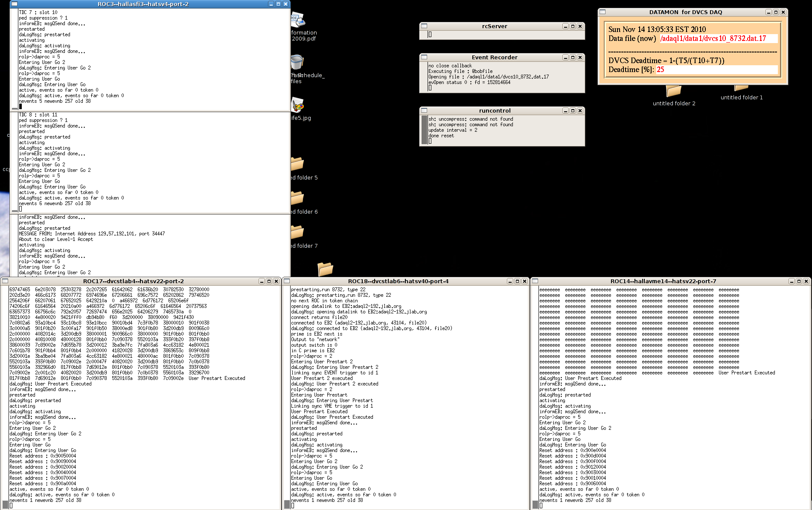This screenshot has height=510, width=812.
Task: Click the ROC3 TDC 7 pane scrollbar
Action: [x=15, y=59]
